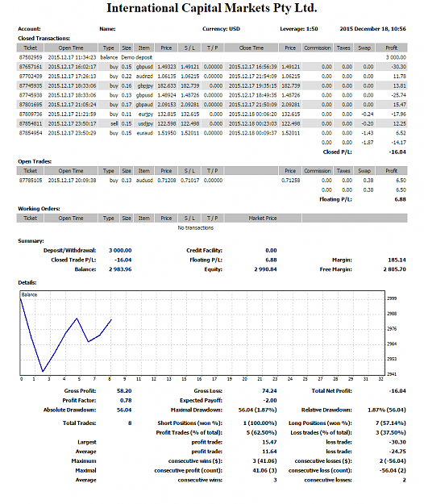The image size is (424, 504).
Task: Select ticket number 87745938
Action: click(31, 95)
